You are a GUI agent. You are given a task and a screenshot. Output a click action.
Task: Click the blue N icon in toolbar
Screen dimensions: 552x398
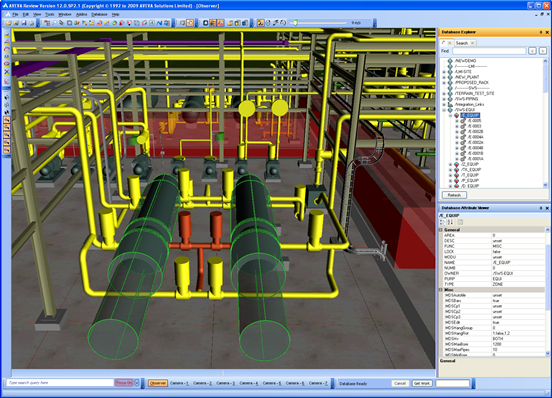pos(159,23)
